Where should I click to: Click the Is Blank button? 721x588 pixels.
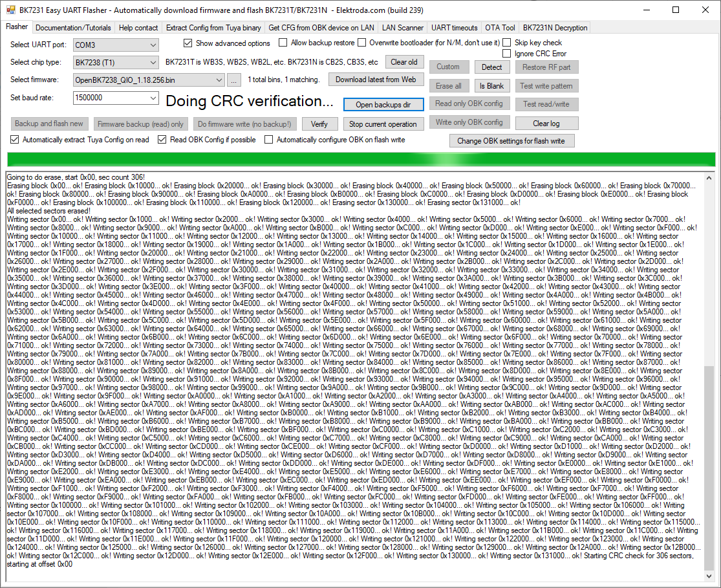491,86
